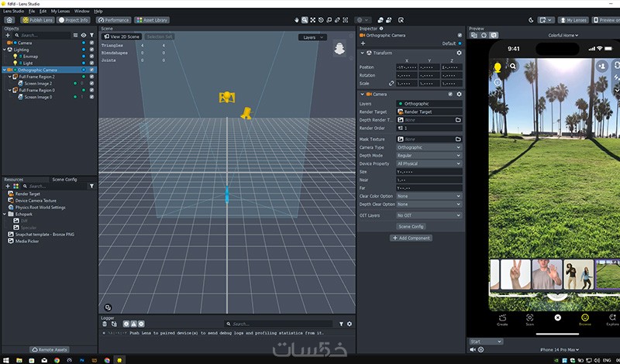Open the File menu
Screen dimensions: 620x364
pos(32,12)
